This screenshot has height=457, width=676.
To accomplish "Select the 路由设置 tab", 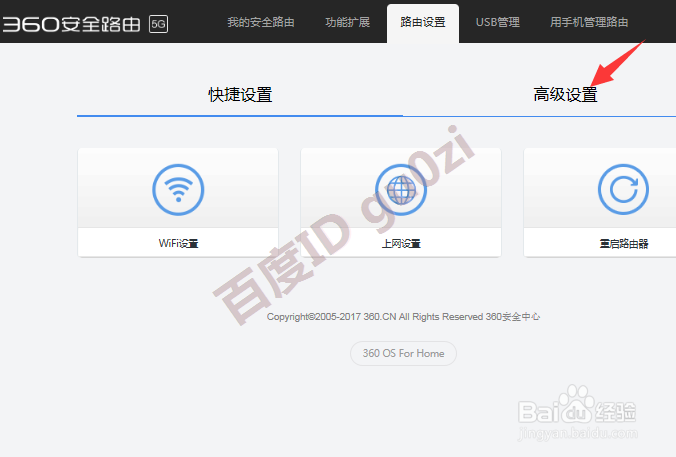I will pos(422,22).
